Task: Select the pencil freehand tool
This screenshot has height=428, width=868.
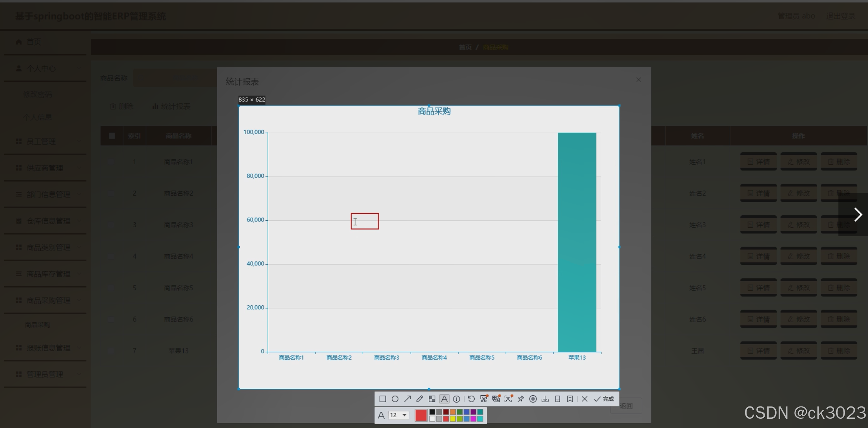Action: 420,399
